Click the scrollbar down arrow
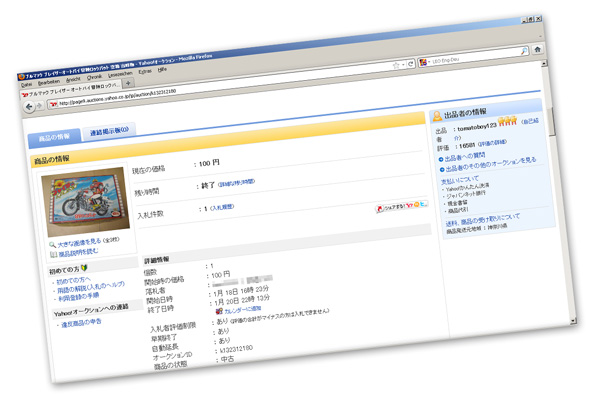The width and height of the screenshot is (590, 401). (x=573, y=320)
